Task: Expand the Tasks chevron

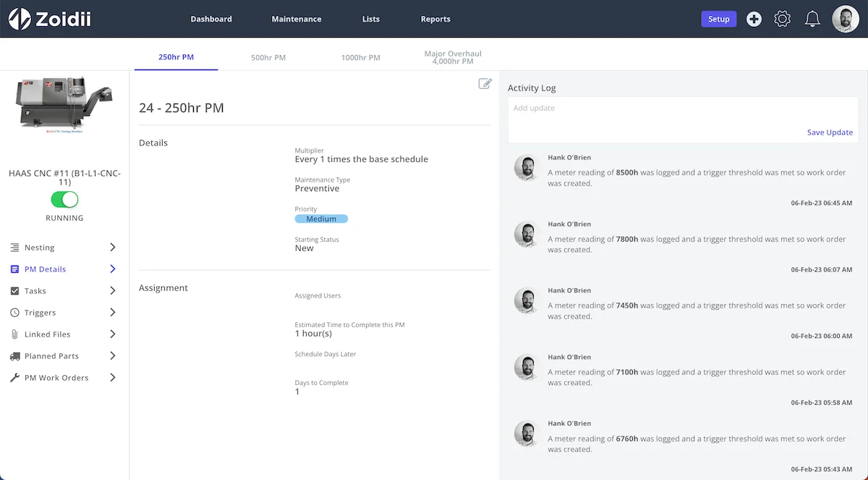Action: coord(113,291)
